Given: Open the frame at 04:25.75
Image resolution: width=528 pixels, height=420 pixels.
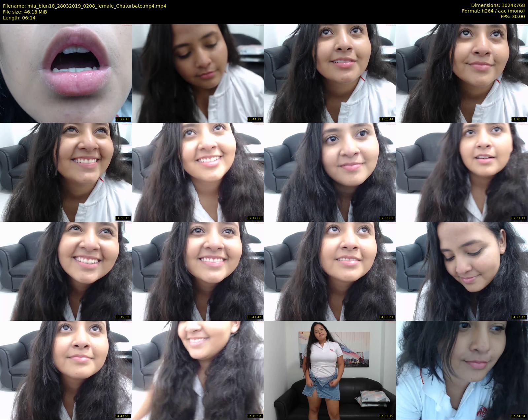Looking at the screenshot, I should point(462,271).
